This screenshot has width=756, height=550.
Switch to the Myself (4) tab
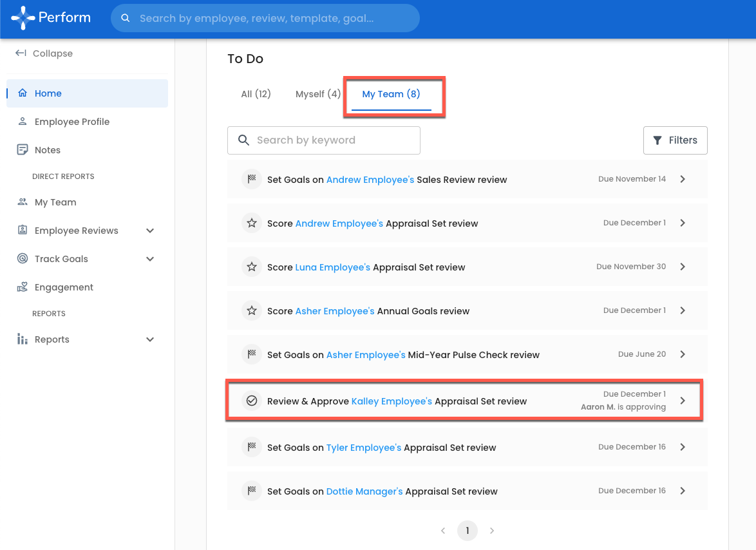click(x=318, y=94)
